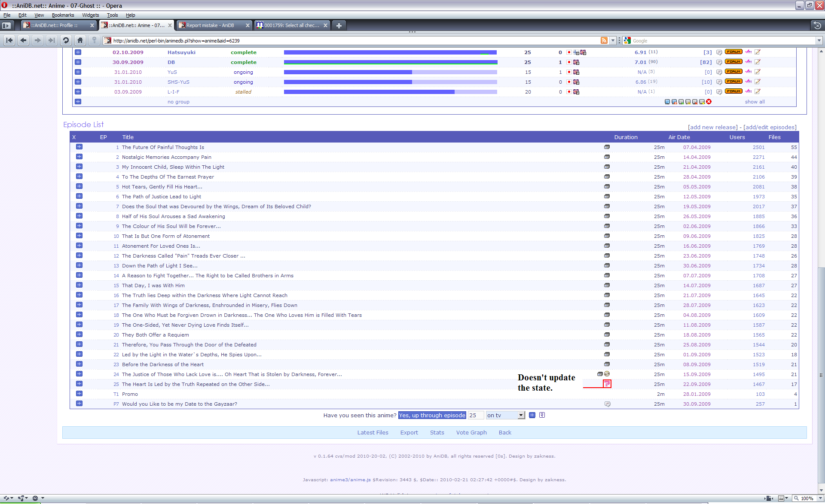Click the 'add new release' link

coord(712,127)
